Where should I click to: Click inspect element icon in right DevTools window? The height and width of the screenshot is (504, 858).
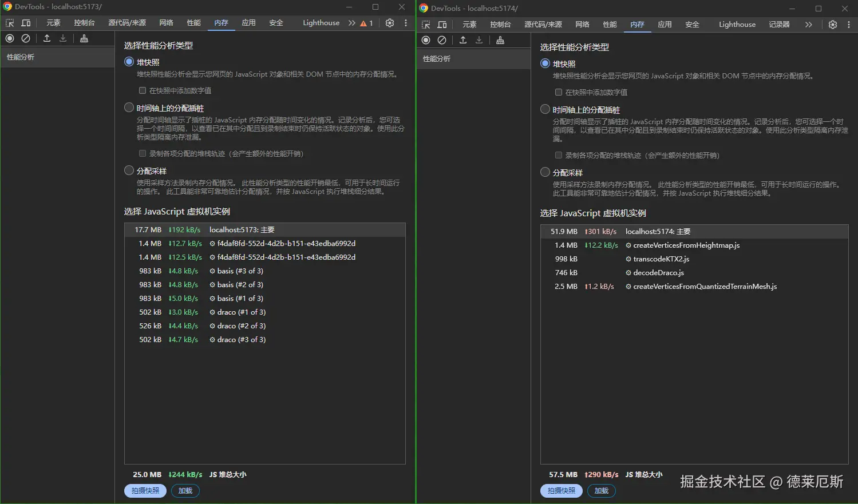426,25
